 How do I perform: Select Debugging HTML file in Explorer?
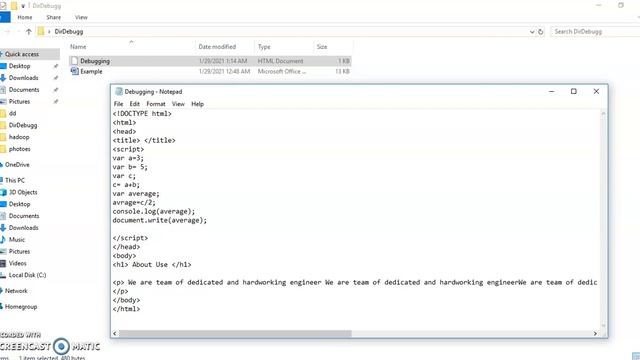click(x=210, y=61)
